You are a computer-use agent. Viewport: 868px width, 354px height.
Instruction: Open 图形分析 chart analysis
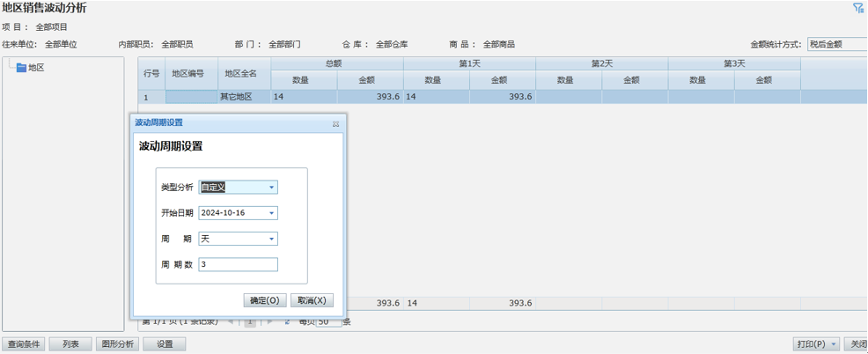118,344
